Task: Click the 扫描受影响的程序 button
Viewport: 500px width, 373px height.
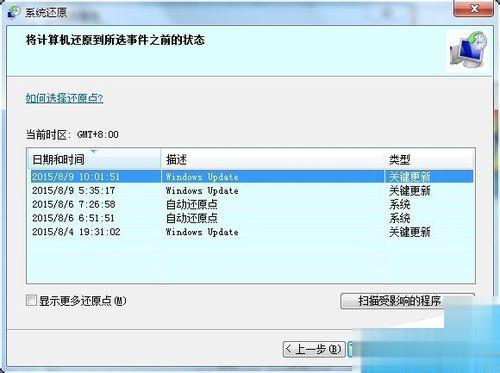Action: pyautogui.click(x=407, y=301)
